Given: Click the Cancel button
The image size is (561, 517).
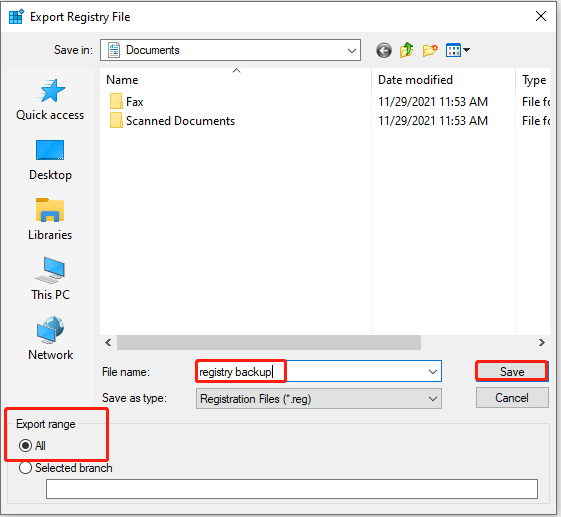Looking at the screenshot, I should [x=512, y=398].
